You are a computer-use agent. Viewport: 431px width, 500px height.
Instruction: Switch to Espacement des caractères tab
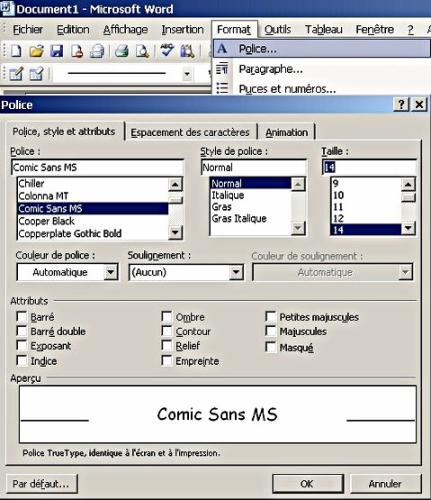[x=190, y=132]
